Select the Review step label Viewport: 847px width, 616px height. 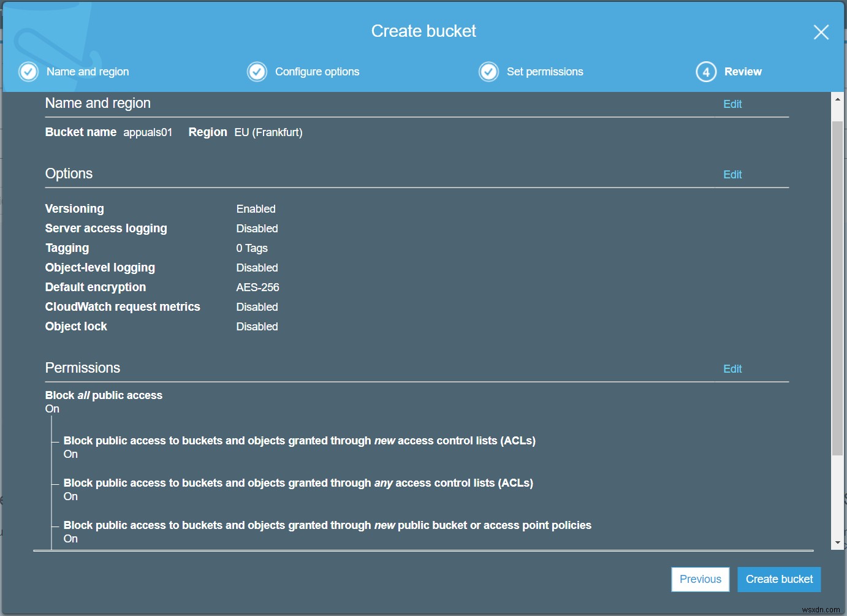click(743, 72)
